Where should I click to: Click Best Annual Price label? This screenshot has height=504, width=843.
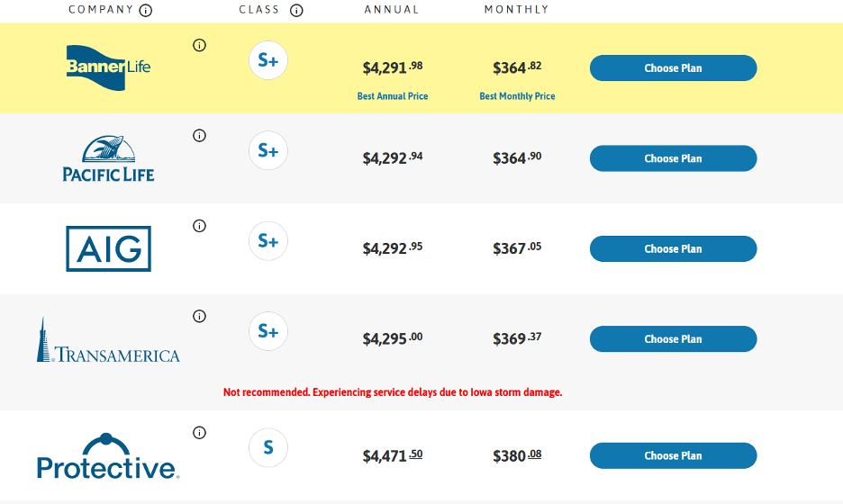393,96
